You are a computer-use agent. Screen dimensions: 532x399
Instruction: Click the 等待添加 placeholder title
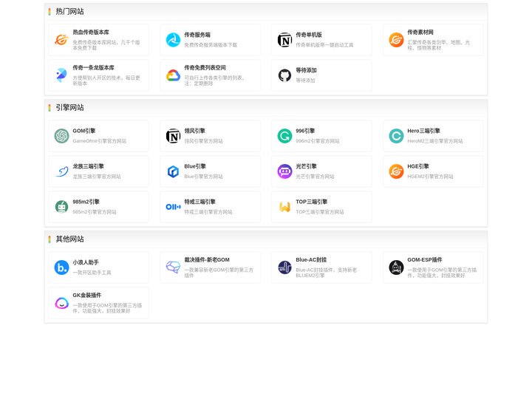click(306, 70)
